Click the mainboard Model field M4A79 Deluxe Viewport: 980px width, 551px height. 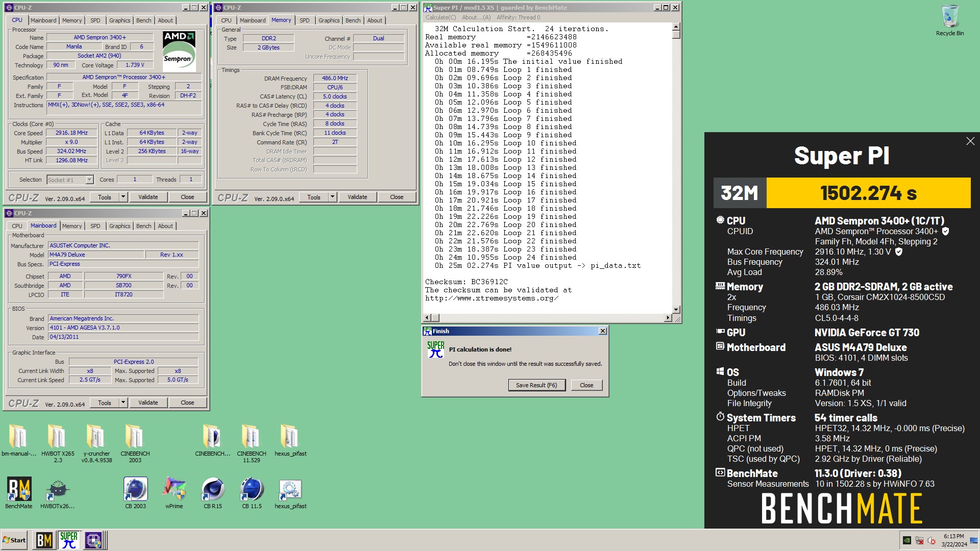click(96, 255)
